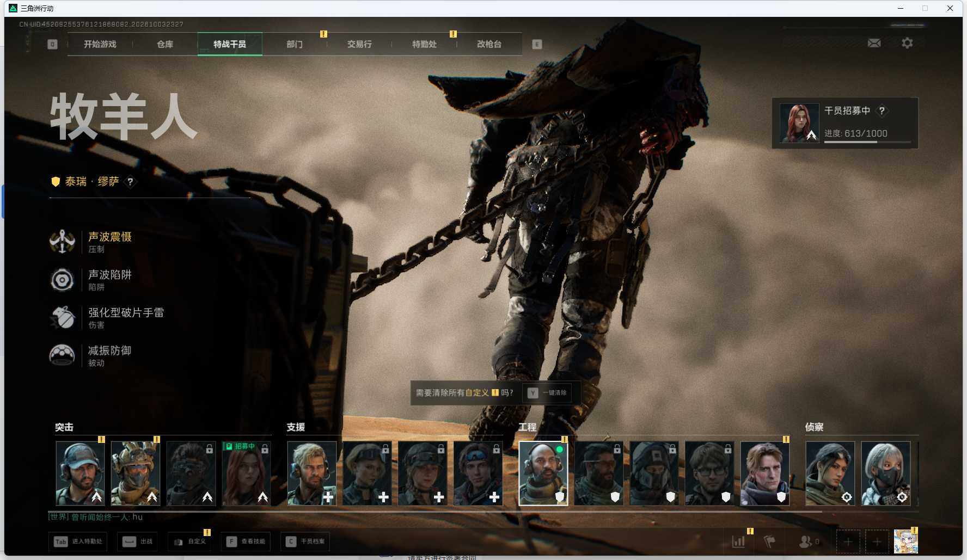Click the help icon beside 泰瑞·缪萨
The height and width of the screenshot is (560, 967).
(x=130, y=182)
